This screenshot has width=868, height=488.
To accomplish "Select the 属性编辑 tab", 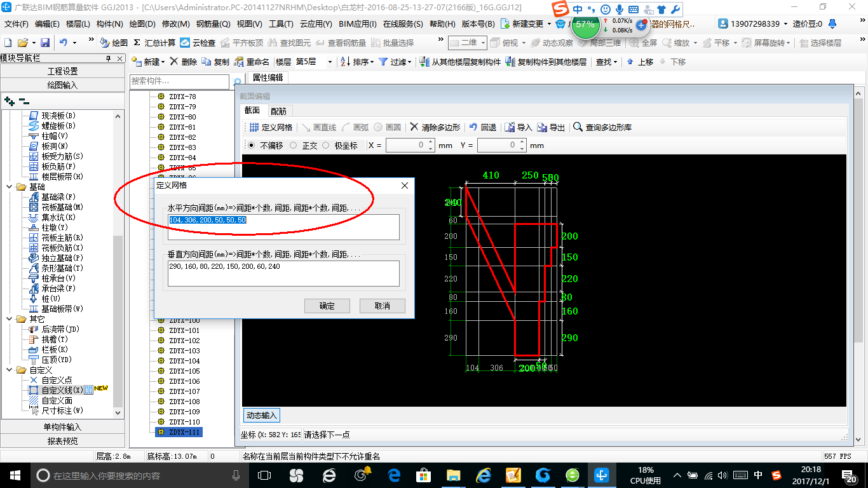I will tap(268, 78).
